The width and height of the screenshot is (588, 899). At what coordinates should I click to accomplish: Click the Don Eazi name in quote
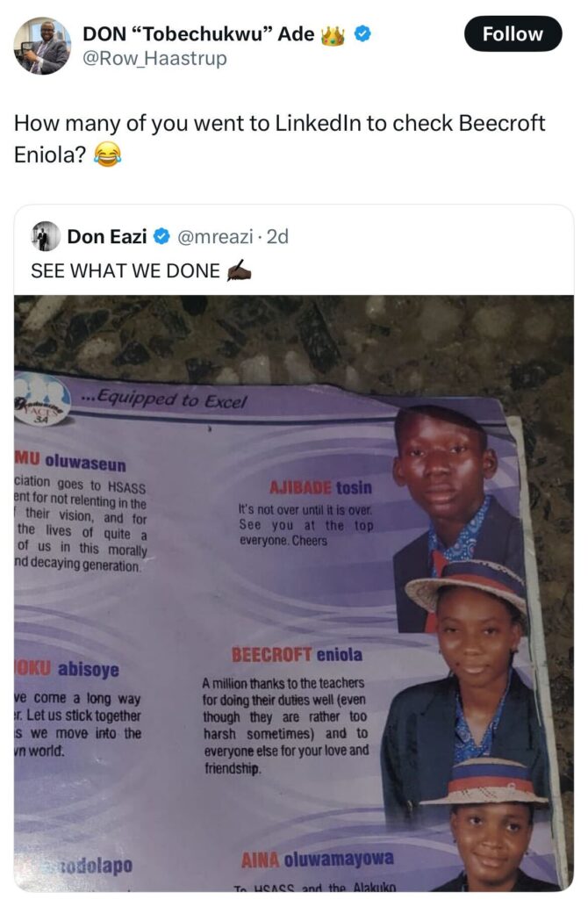coord(107,236)
